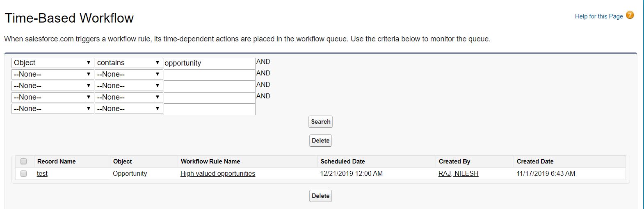Check the box for the test record
Screen dimensions: 644x209
(24, 174)
